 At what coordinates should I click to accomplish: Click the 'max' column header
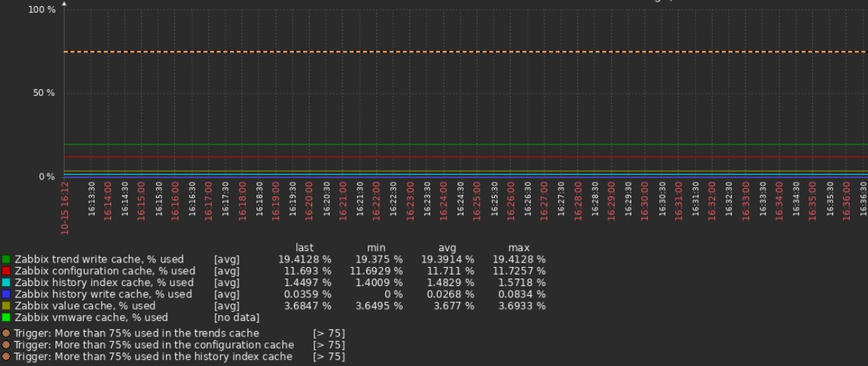519,248
